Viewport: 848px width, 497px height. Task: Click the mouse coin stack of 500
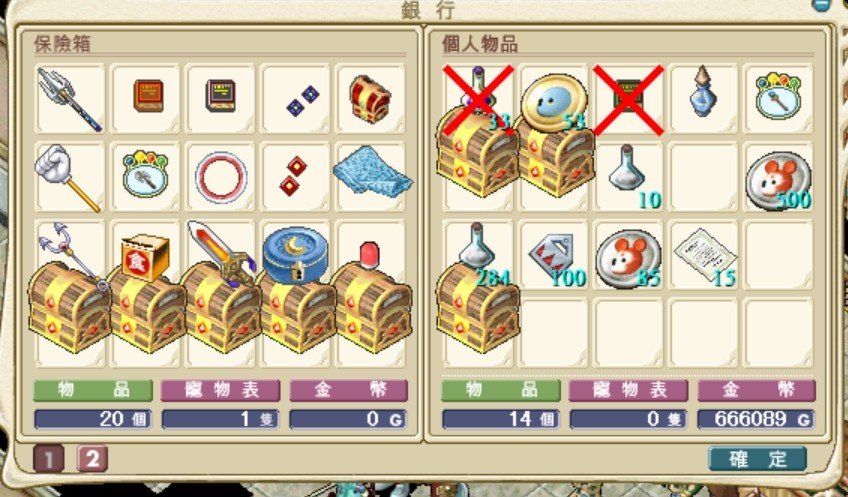778,181
